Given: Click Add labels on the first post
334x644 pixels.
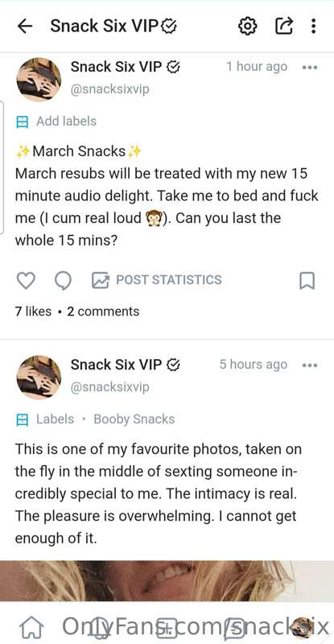Looking at the screenshot, I should [56, 122].
